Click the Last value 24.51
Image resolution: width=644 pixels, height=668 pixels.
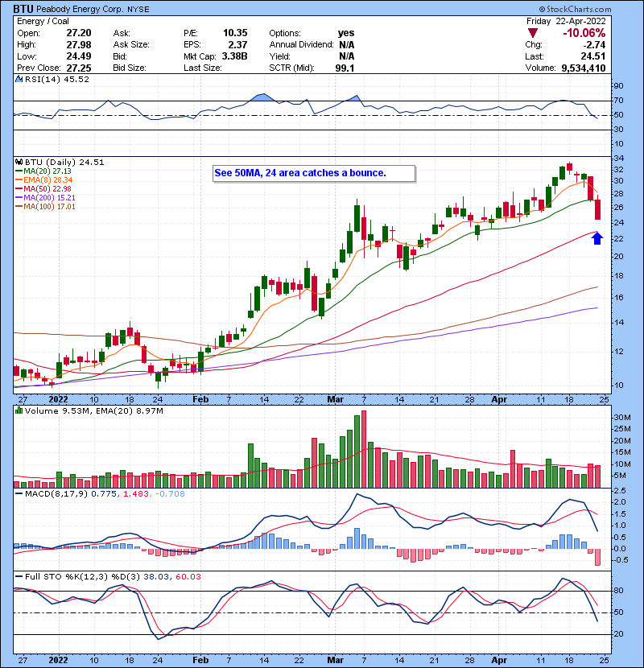pyautogui.click(x=592, y=56)
